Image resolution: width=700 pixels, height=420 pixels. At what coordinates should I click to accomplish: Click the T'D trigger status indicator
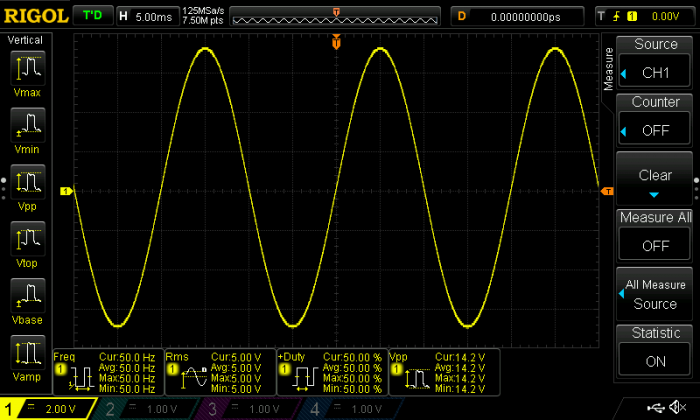tap(93, 16)
